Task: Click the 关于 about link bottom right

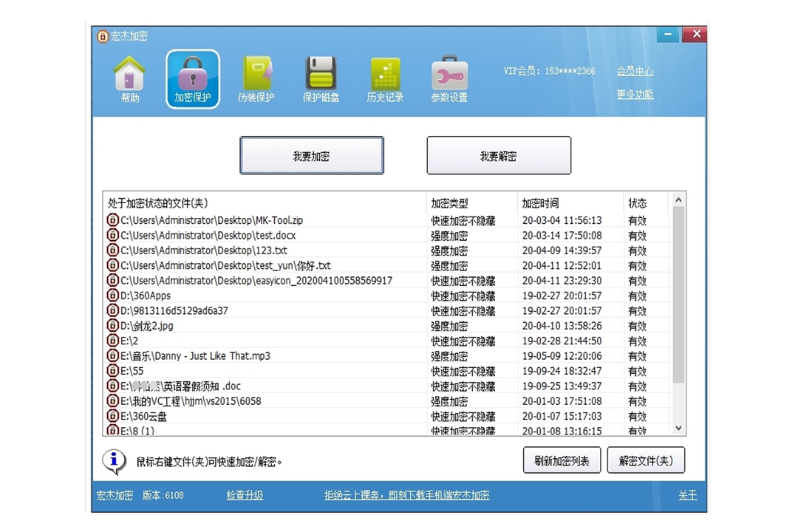Action: pyautogui.click(x=686, y=496)
